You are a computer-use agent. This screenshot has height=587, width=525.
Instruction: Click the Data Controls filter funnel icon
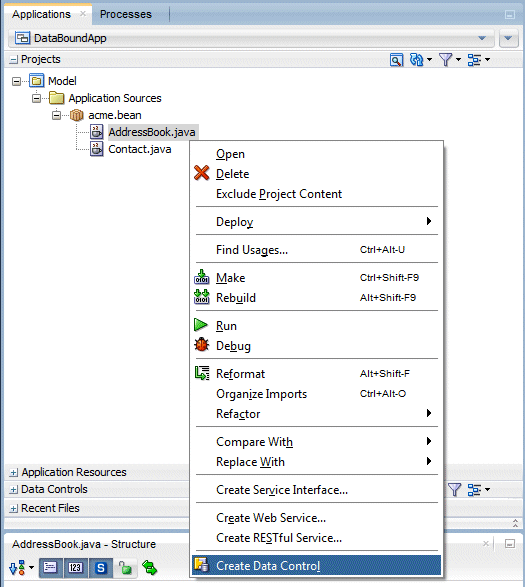point(454,489)
